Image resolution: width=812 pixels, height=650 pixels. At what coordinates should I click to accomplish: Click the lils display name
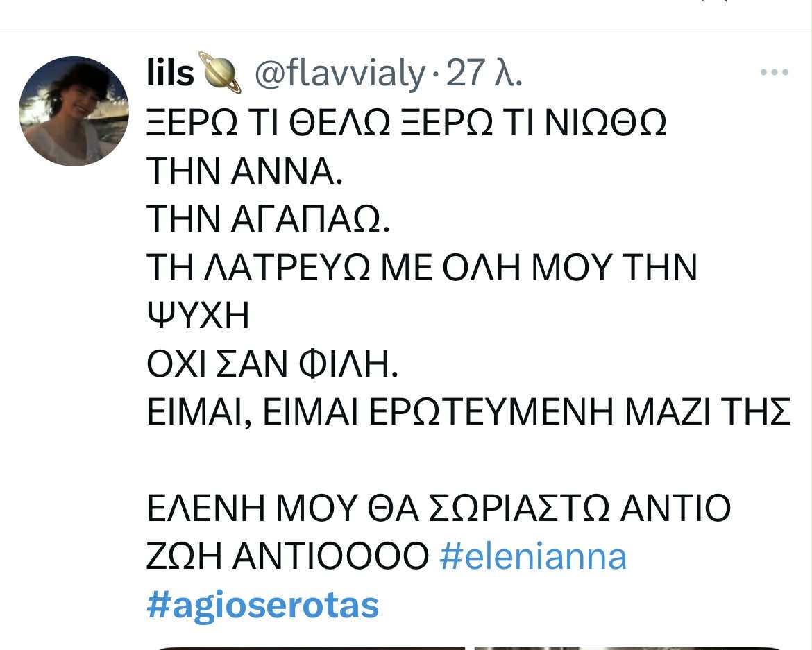[x=170, y=72]
